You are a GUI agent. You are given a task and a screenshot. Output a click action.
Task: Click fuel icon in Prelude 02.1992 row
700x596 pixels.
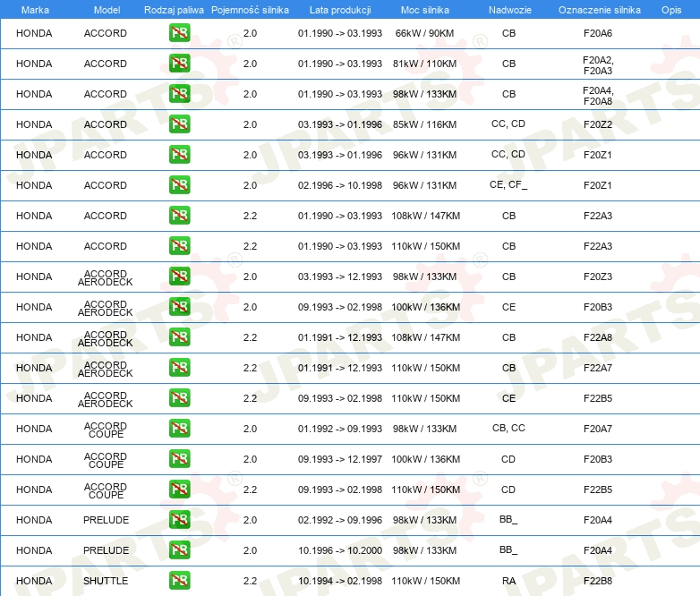179,520
